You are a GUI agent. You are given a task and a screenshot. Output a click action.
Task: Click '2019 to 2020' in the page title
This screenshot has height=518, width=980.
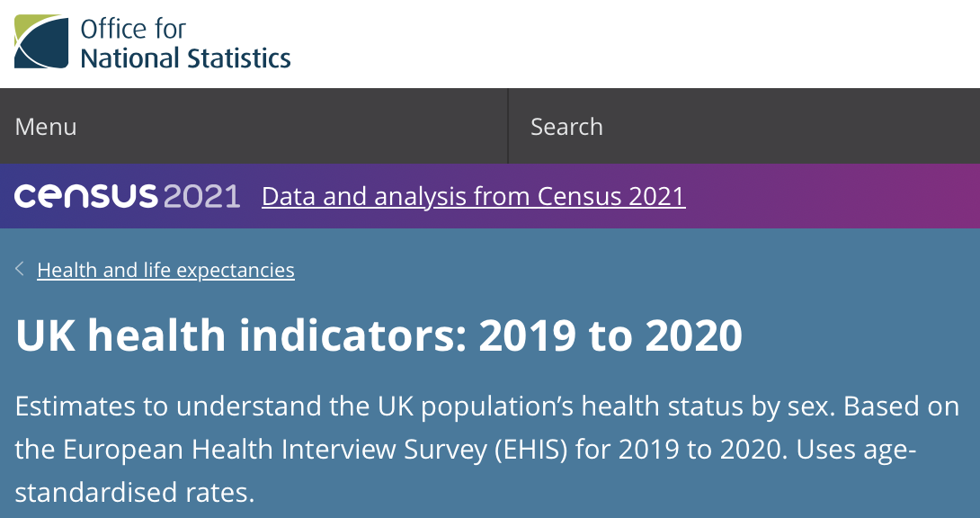[x=610, y=335]
